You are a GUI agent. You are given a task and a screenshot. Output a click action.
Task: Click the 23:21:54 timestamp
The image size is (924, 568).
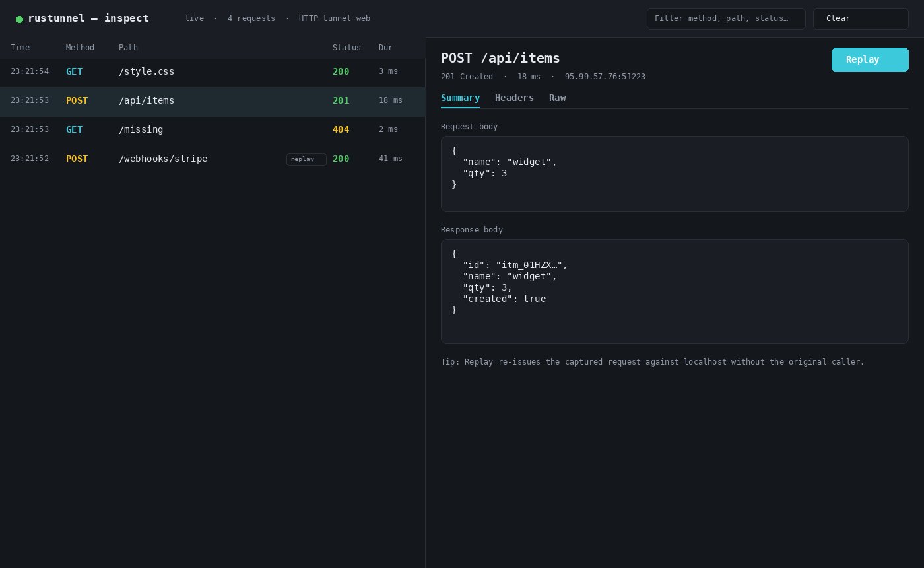(x=30, y=71)
